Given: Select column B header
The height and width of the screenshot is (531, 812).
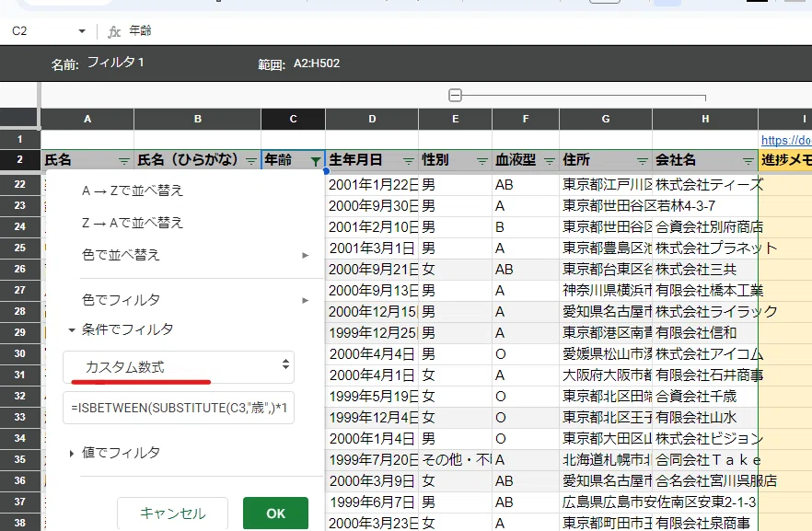Looking at the screenshot, I should (197, 119).
